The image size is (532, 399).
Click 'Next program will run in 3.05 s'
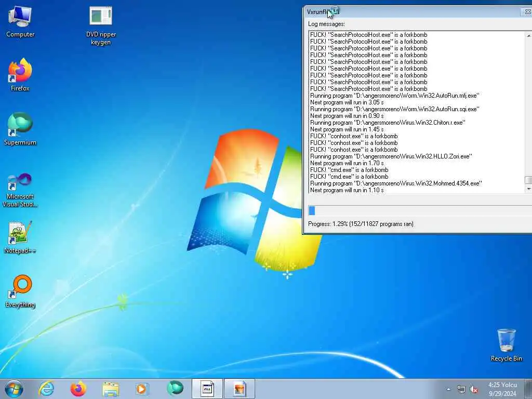tap(347, 102)
